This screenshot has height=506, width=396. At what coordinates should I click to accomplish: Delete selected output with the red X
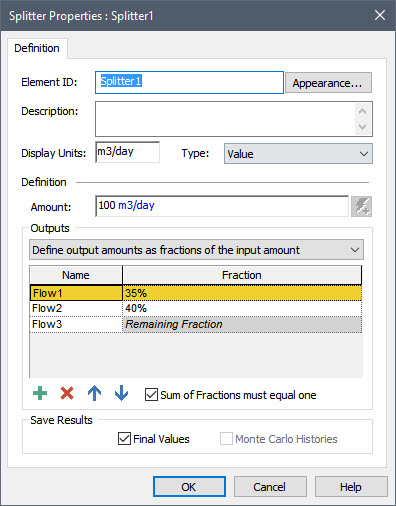pyautogui.click(x=67, y=393)
